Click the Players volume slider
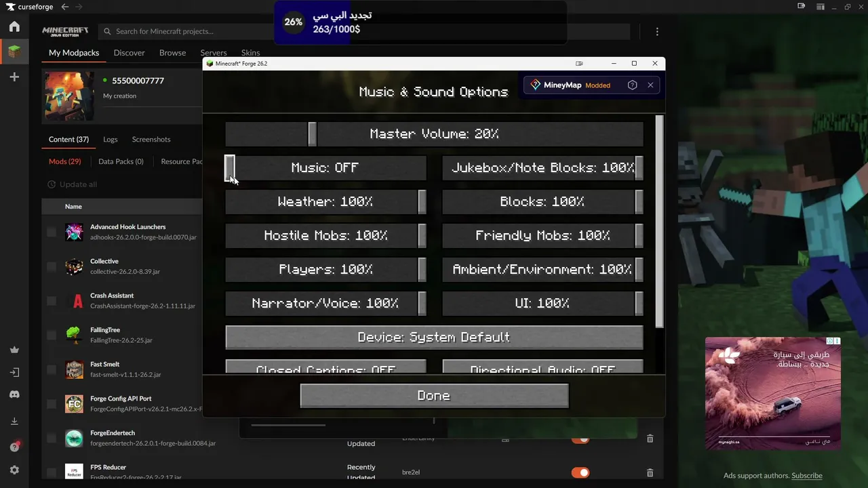868x488 pixels. point(325,270)
